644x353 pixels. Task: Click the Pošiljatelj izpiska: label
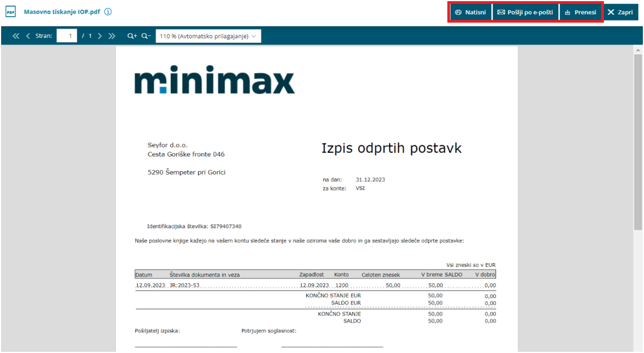(x=157, y=331)
